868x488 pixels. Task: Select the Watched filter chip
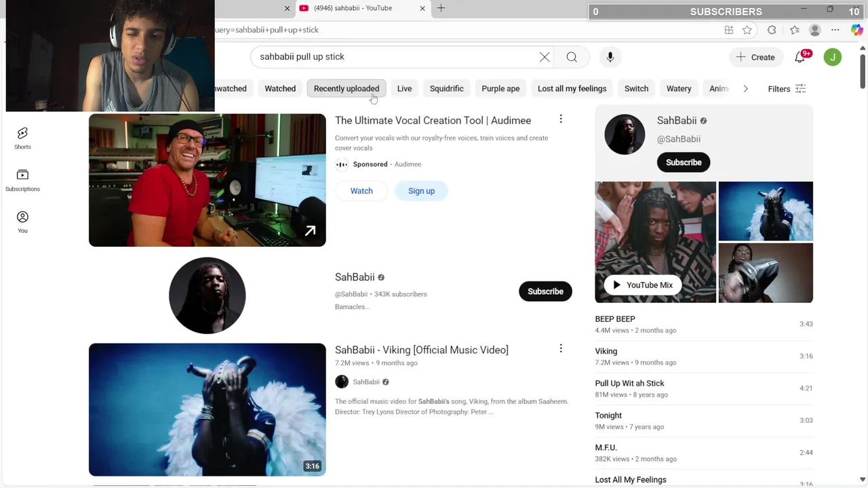click(280, 89)
